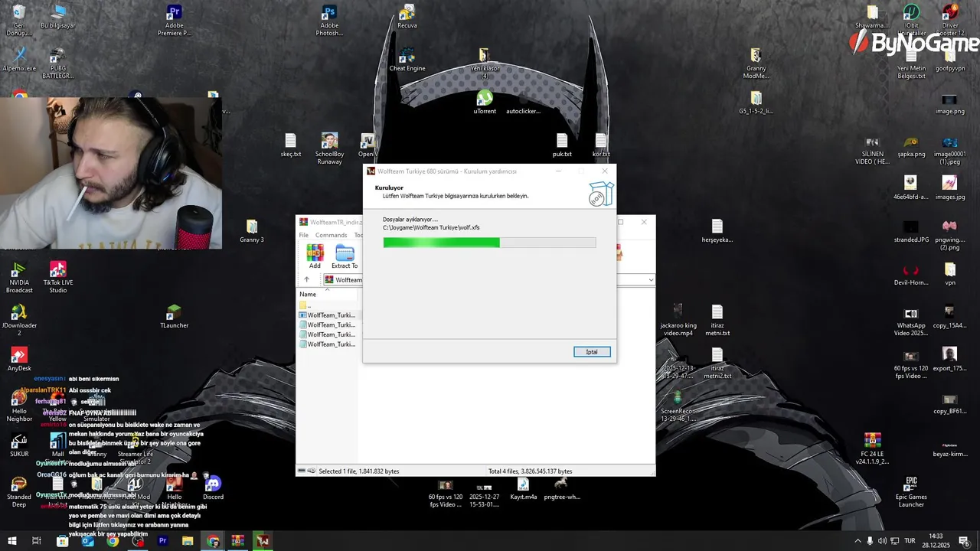Screen dimensions: 980x551
Task: Switch to Premiere Pro on the taskbar
Action: [x=162, y=541]
